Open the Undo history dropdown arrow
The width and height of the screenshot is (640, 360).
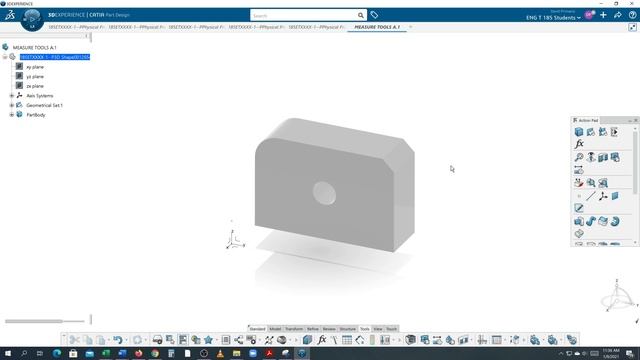(126, 340)
